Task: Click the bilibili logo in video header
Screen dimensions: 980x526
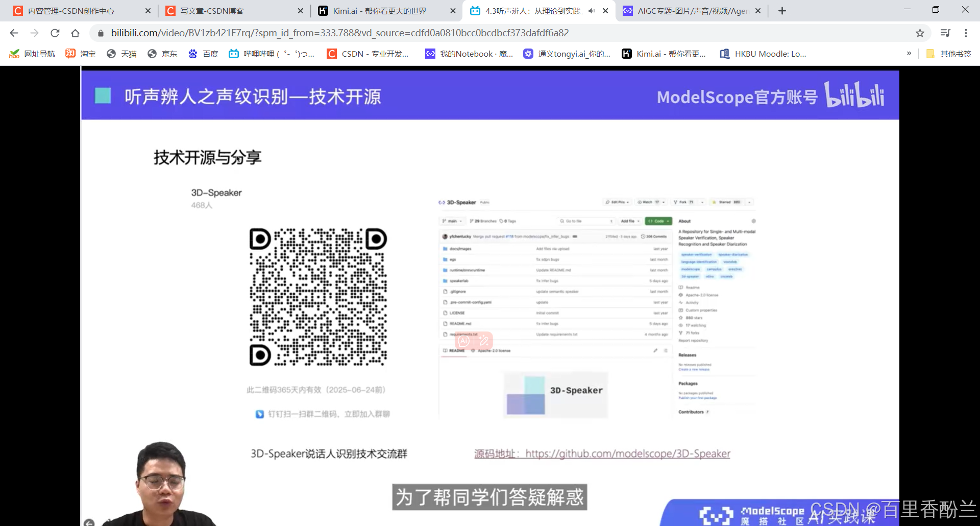Action: [x=855, y=94]
